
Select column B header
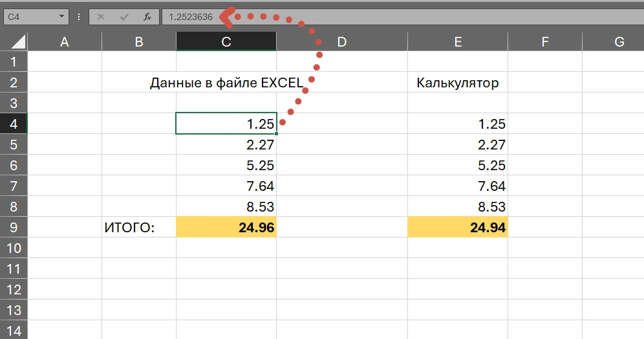tap(139, 41)
